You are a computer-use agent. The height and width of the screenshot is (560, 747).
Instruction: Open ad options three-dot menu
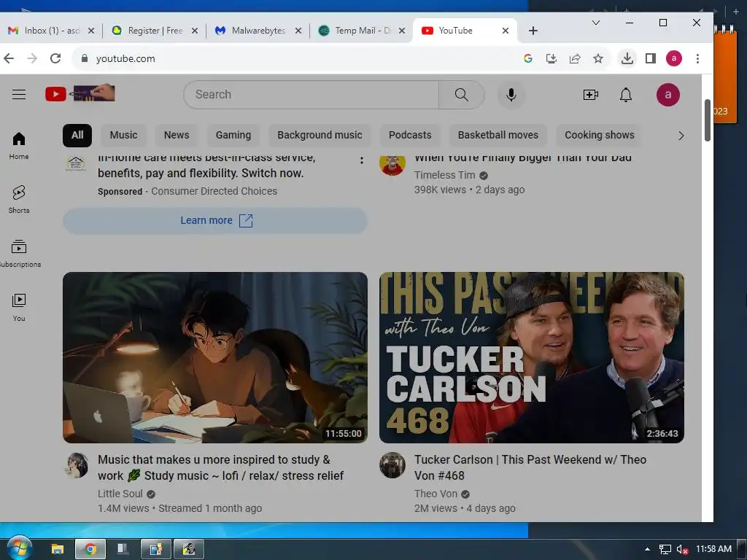point(362,160)
